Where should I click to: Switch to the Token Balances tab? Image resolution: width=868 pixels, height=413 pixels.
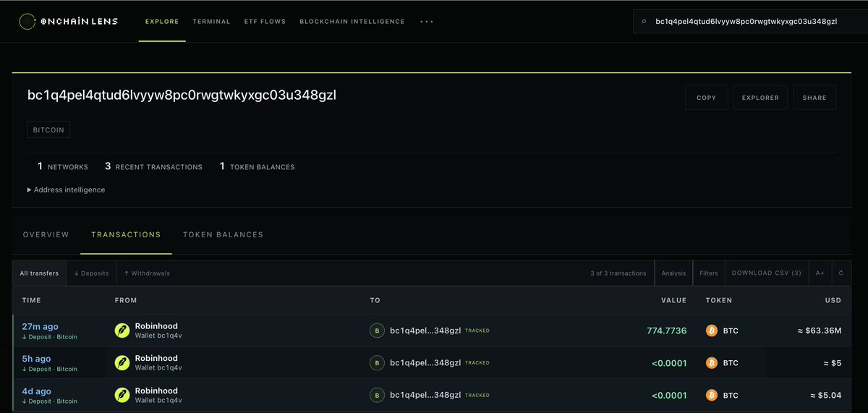223,235
